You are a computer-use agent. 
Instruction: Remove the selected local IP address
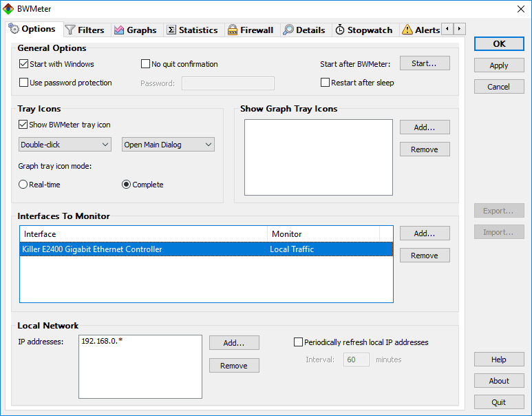[234, 366]
